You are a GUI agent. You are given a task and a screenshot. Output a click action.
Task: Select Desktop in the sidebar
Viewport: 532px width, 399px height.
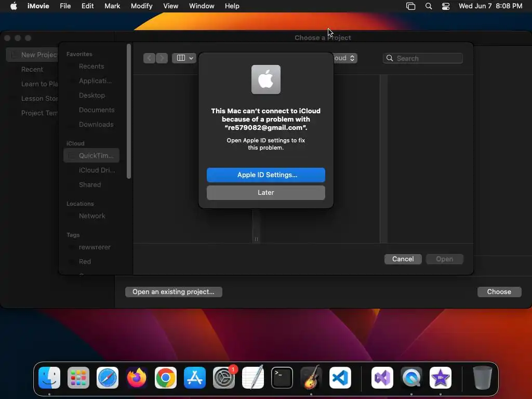click(91, 96)
